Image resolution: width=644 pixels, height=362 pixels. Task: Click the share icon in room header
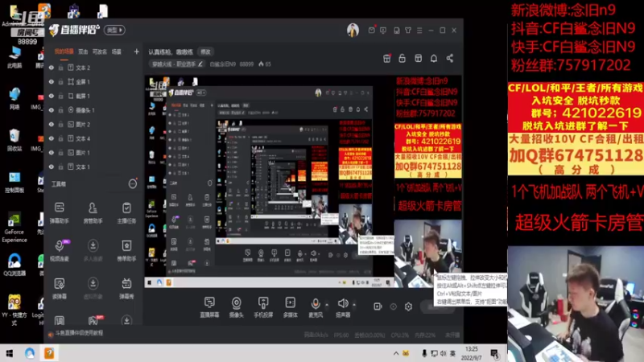(450, 58)
